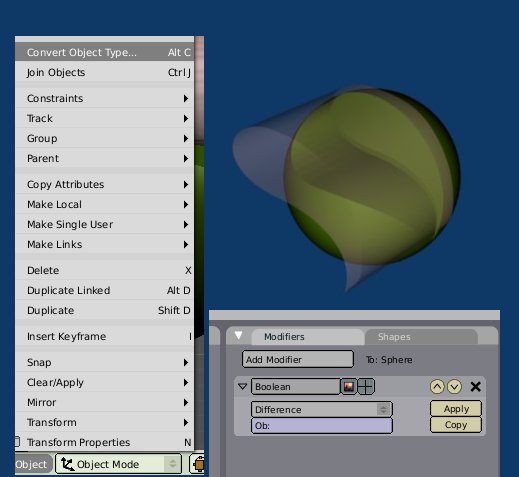Open the Make Local submenu
This screenshot has height=477, width=519.
click(105, 204)
